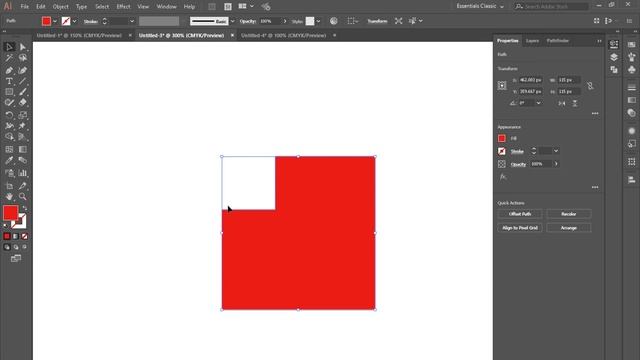640x360 pixels.
Task: Select the Artboard tool
Action: (9, 186)
